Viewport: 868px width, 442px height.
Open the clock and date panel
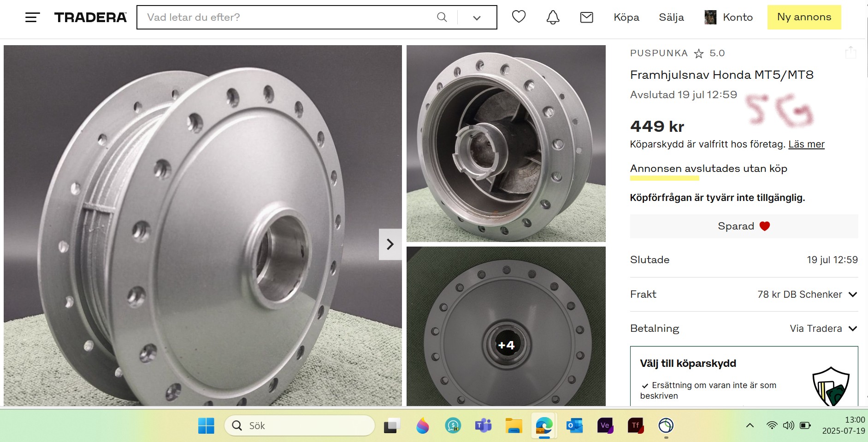[843, 425]
